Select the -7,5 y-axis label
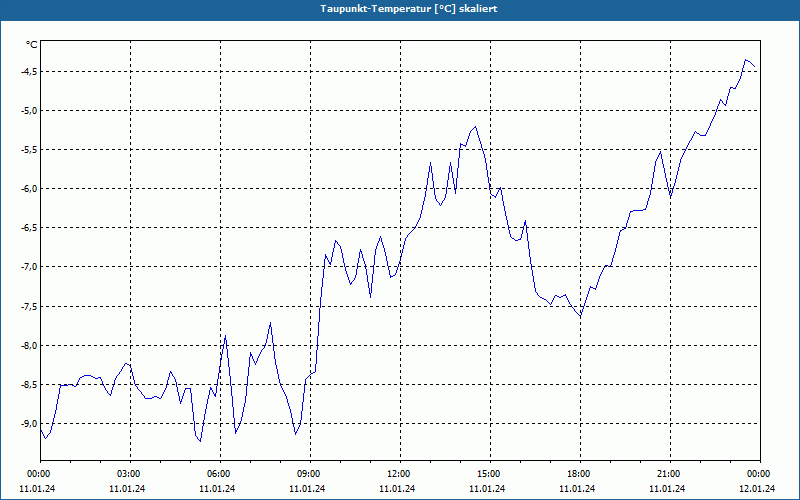 pyautogui.click(x=29, y=306)
